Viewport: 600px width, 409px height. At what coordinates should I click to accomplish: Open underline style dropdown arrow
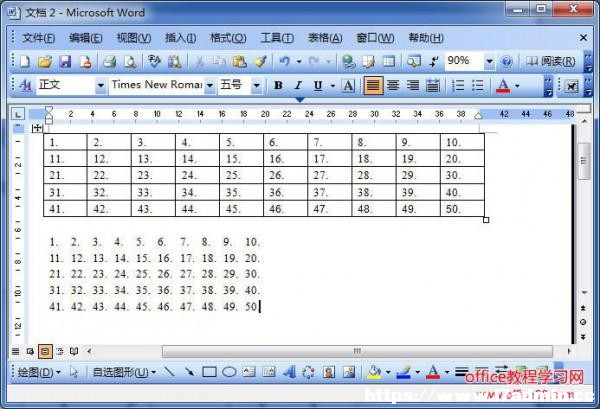coord(333,85)
